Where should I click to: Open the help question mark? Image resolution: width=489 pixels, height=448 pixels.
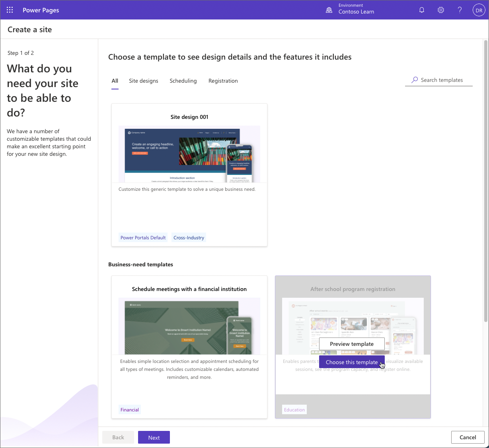click(x=460, y=10)
